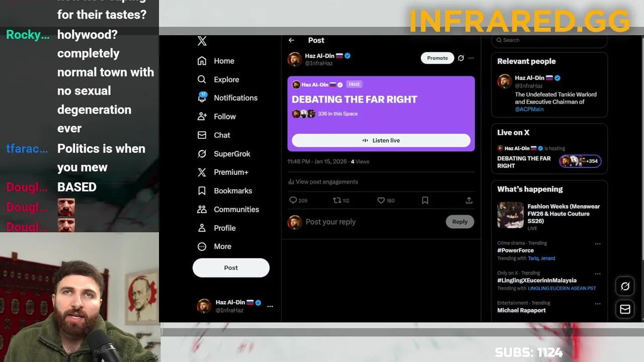Viewport: 644px width, 362px height.
Task: Click the Grok icon next to Promote
Action: click(461, 58)
